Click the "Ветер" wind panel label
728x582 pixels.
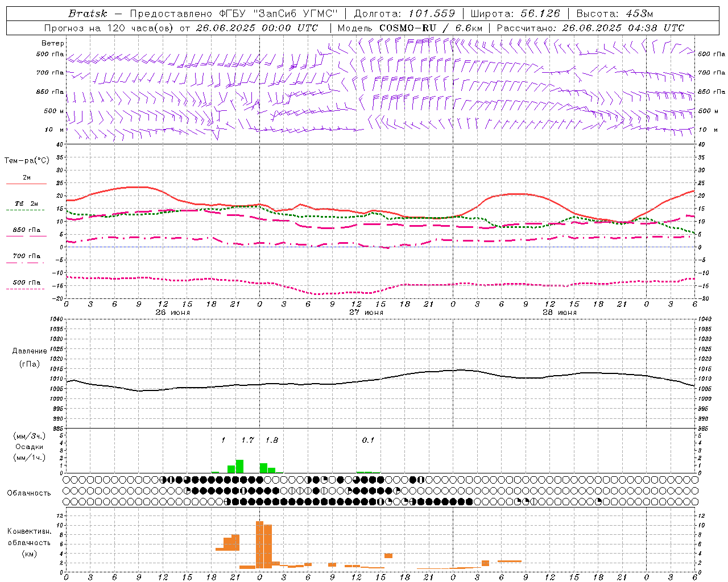coord(53,43)
